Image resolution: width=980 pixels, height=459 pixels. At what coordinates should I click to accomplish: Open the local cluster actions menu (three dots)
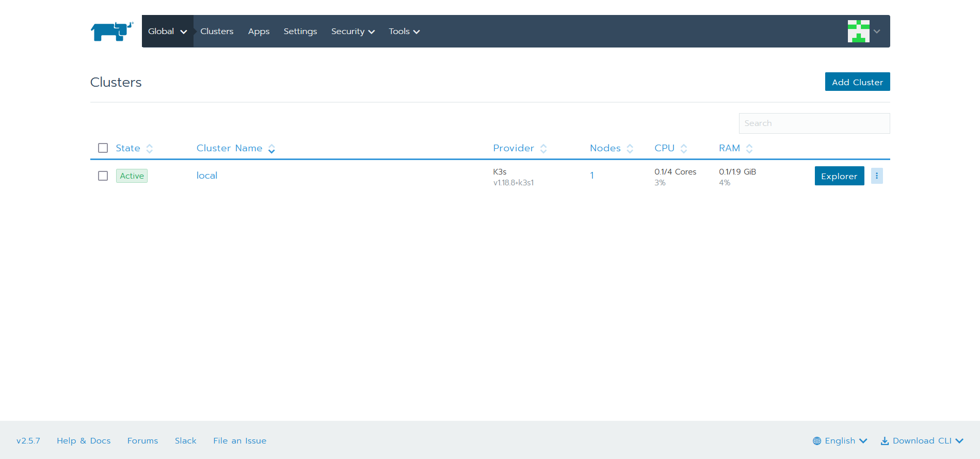pos(877,176)
